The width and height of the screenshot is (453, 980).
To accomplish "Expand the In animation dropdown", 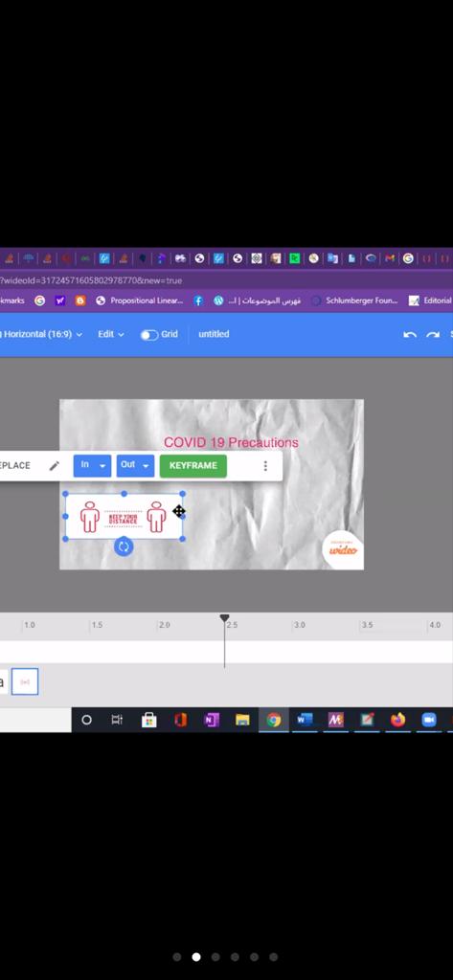I will click(92, 466).
